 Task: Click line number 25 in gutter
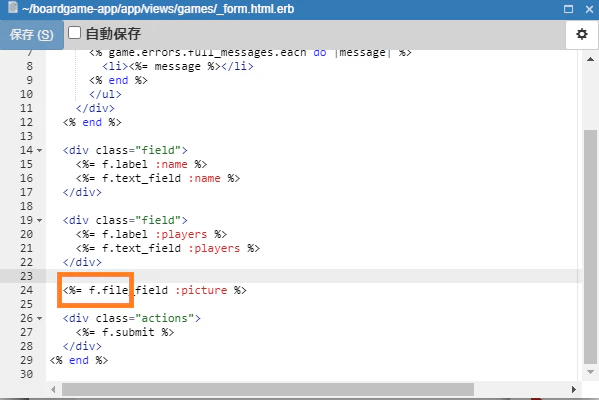(26, 304)
